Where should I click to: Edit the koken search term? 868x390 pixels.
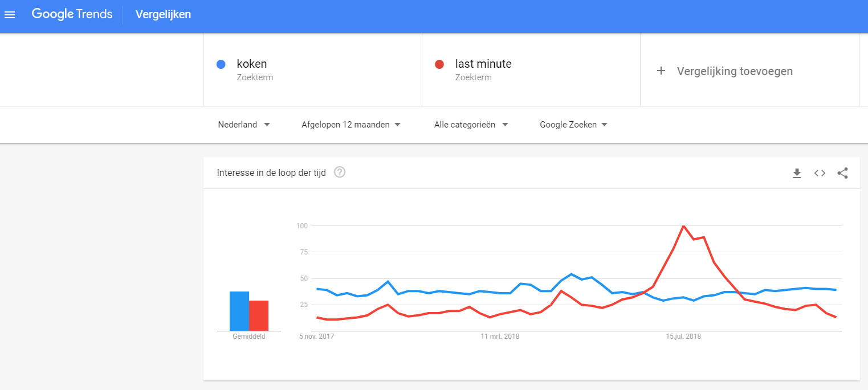[313, 70]
